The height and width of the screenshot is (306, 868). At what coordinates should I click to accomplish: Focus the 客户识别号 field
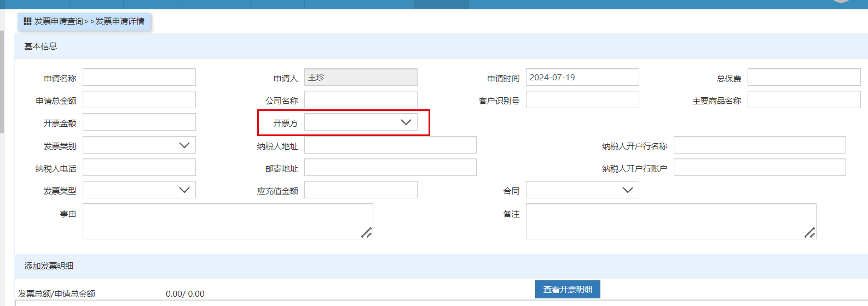coord(582,100)
